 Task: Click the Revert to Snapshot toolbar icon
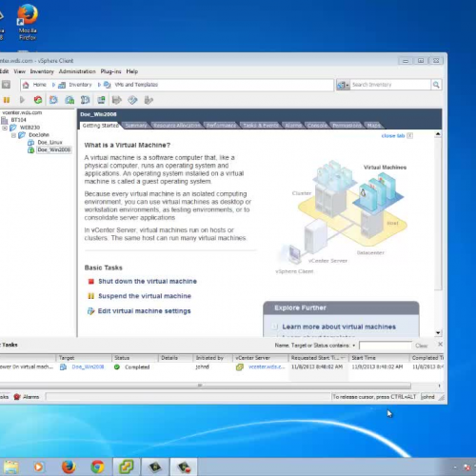[x=69, y=100]
